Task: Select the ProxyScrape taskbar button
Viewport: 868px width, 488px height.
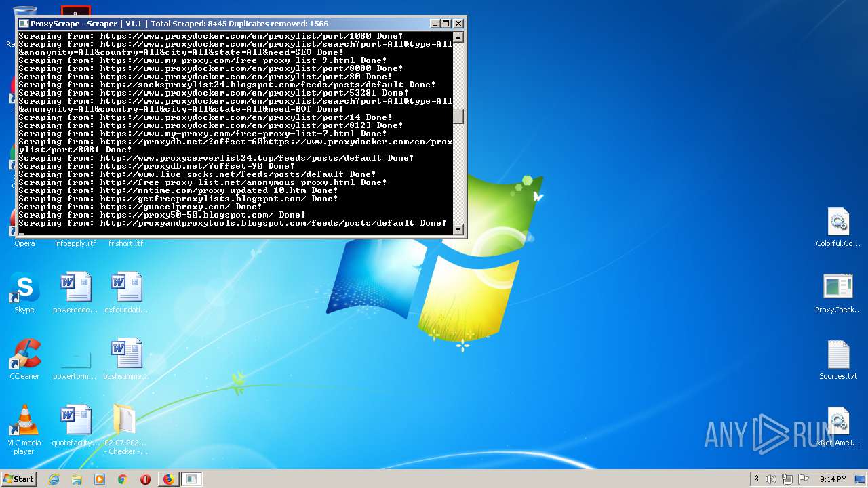Action: [192, 479]
